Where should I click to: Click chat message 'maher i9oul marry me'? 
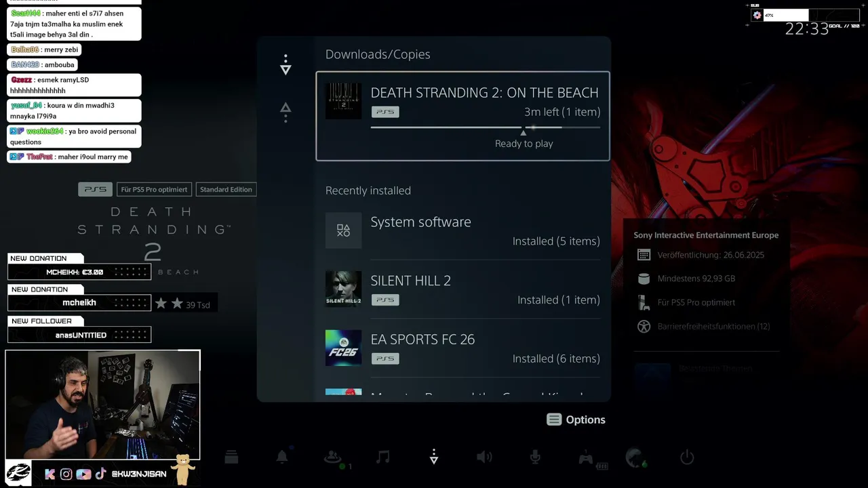[69, 157]
